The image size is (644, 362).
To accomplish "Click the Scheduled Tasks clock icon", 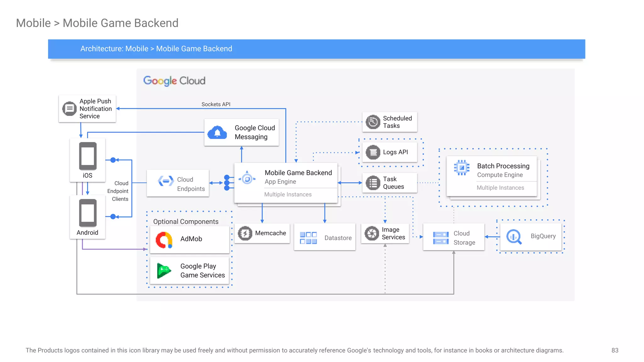I will click(x=373, y=122).
